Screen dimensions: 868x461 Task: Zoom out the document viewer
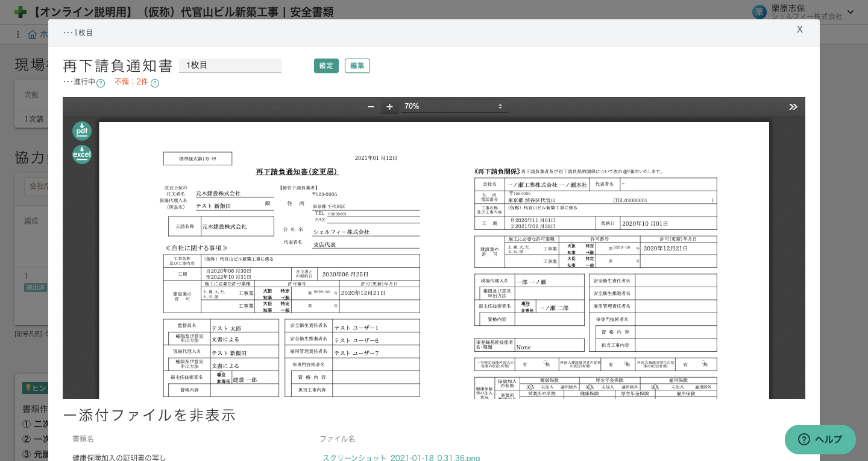point(371,107)
